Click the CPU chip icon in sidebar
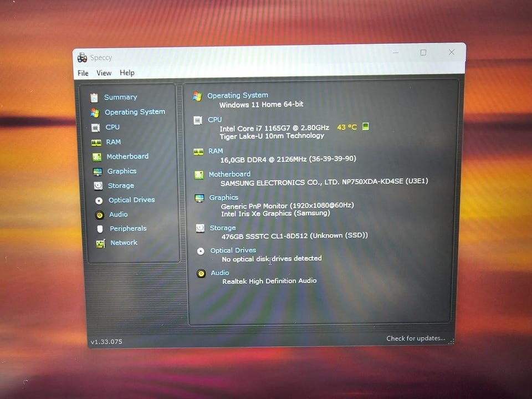This screenshot has height=399, width=532. tap(96, 127)
